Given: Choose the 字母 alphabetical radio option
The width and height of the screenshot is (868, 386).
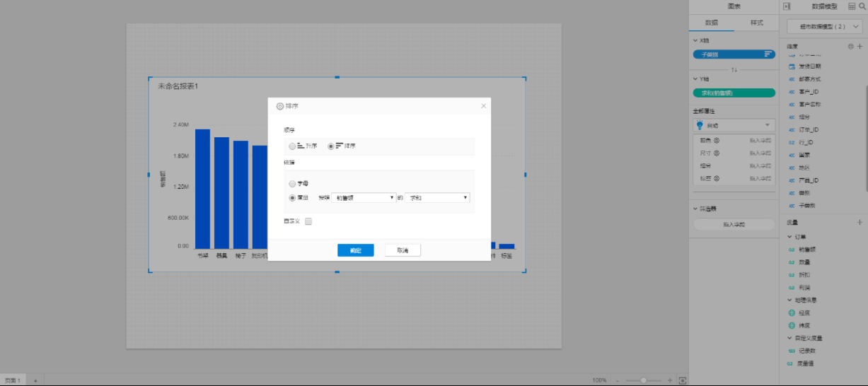Looking at the screenshot, I should pyautogui.click(x=292, y=183).
